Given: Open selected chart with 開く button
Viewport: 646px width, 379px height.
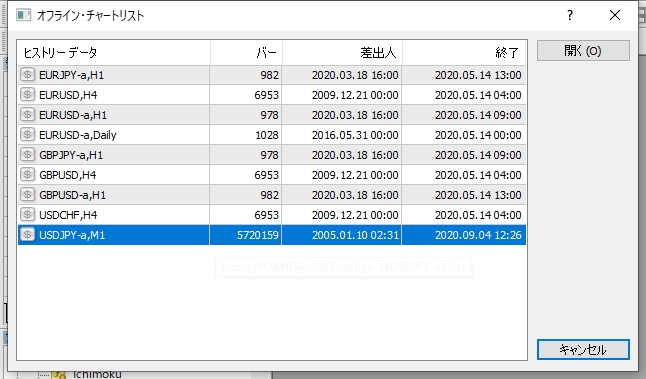Looking at the screenshot, I should tap(583, 51).
